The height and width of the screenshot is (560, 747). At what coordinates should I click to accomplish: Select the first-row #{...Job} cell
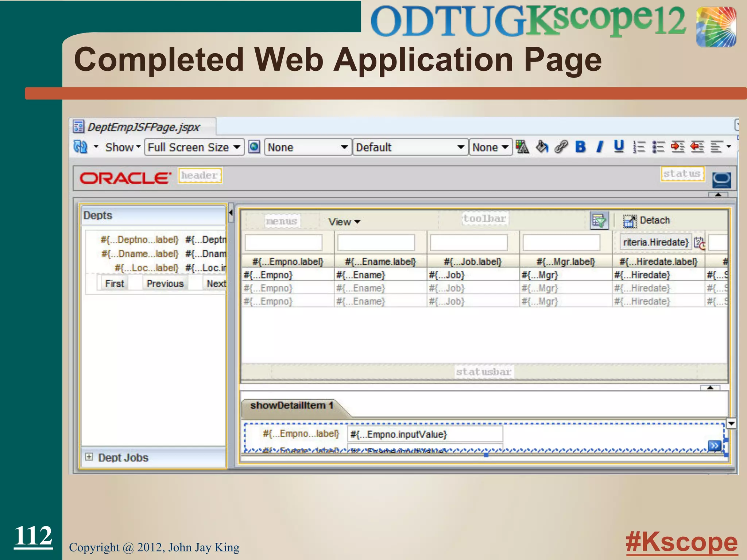(x=473, y=275)
